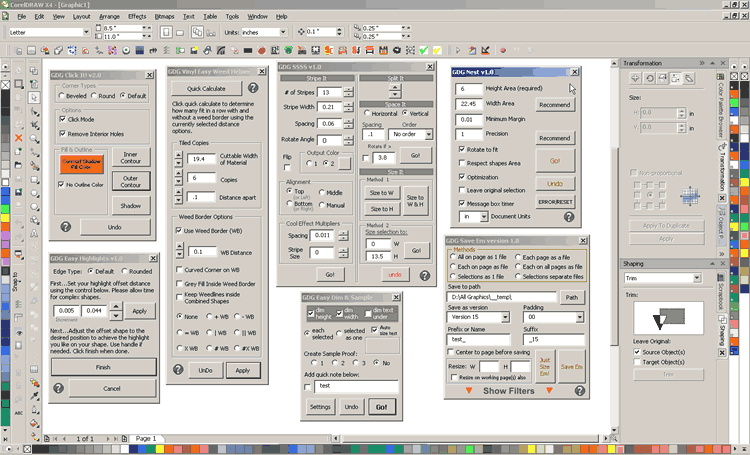Click the play macro triangle icon
Screen dimensions: 750x455
point(458,50)
